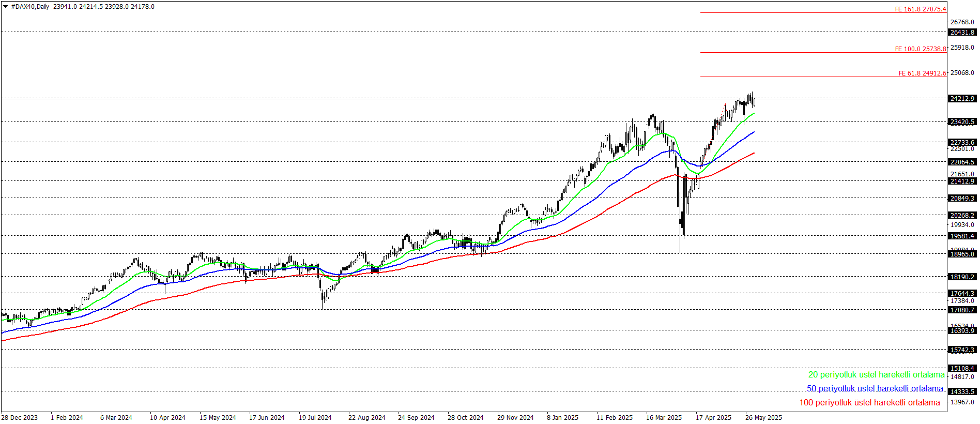Click the 21412.9 price tag
The image size is (980, 424).
coord(962,181)
